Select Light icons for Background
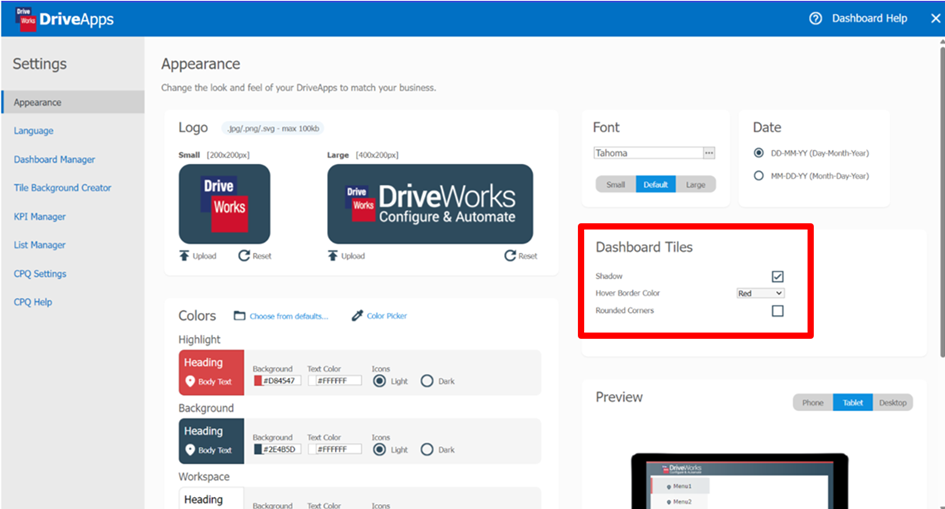This screenshot has width=945, height=509. pyautogui.click(x=379, y=449)
